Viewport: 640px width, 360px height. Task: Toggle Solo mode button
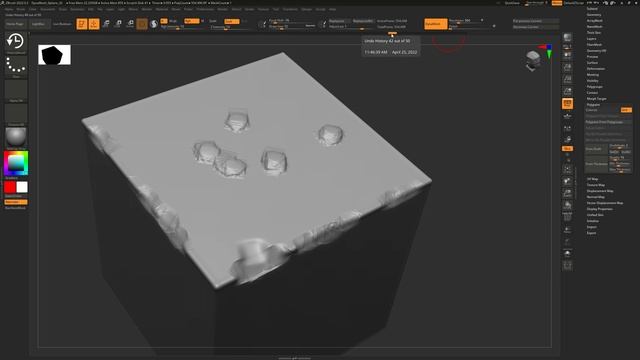pos(567,254)
